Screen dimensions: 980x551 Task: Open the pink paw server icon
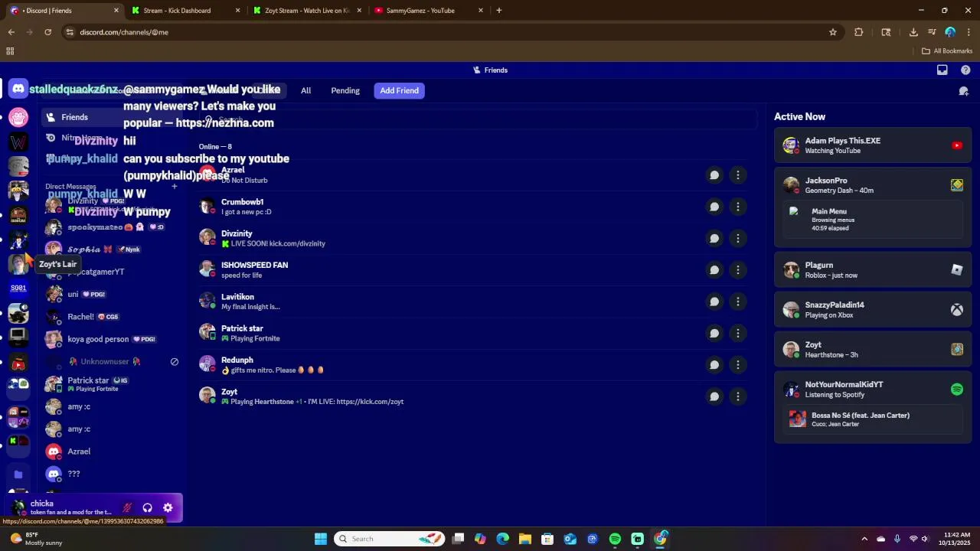[18, 117]
